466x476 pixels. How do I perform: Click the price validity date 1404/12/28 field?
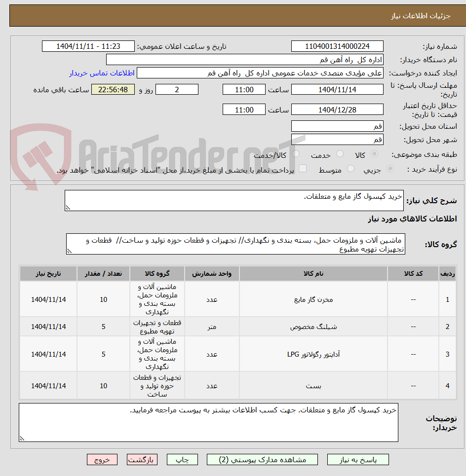(337, 110)
